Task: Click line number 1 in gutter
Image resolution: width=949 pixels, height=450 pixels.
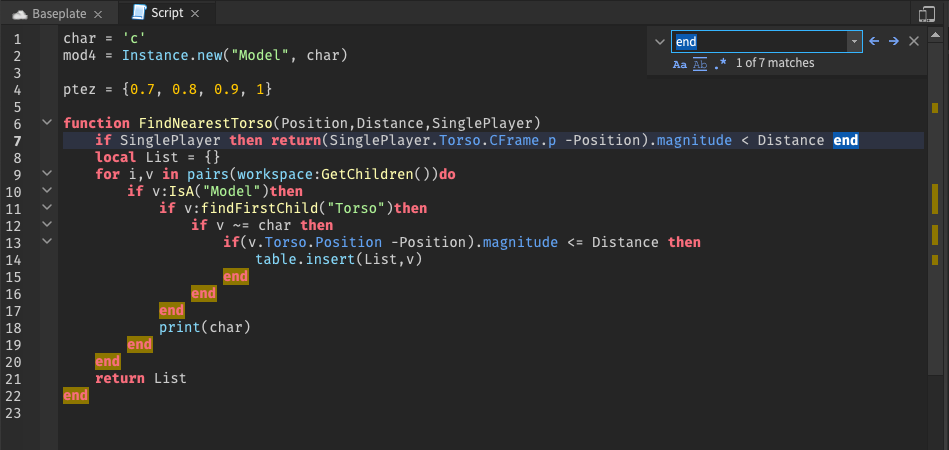Action: click(x=17, y=39)
